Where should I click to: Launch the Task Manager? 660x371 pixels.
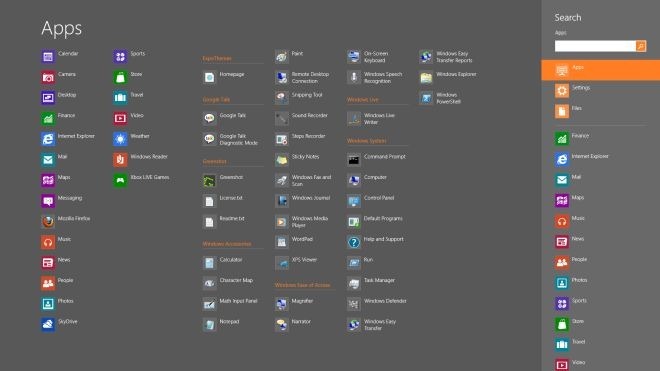pyautogui.click(x=354, y=283)
